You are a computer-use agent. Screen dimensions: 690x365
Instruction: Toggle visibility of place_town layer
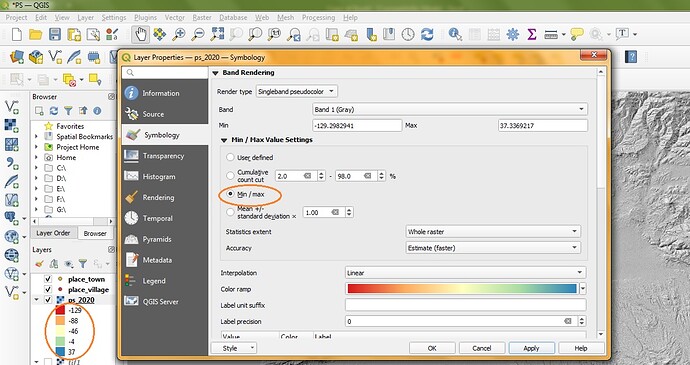click(x=48, y=279)
